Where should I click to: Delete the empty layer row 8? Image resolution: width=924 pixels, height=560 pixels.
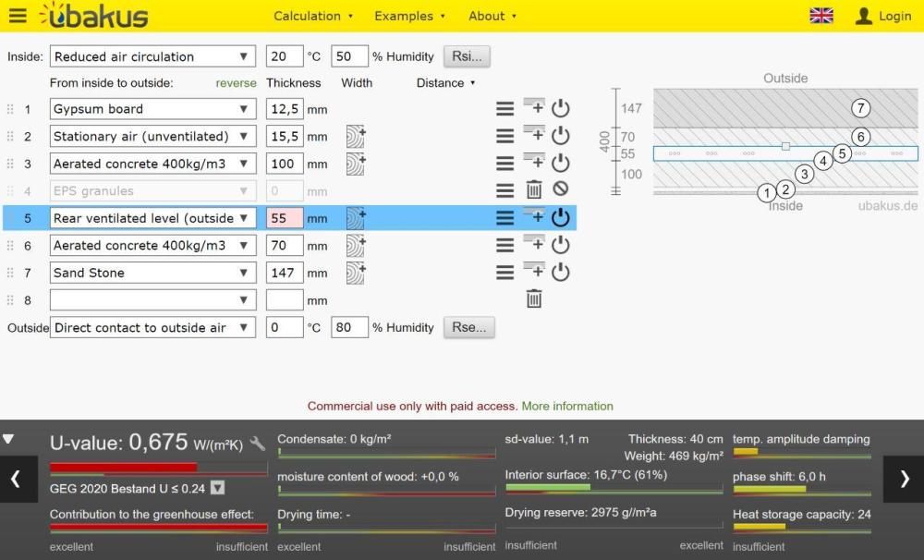[534, 298]
